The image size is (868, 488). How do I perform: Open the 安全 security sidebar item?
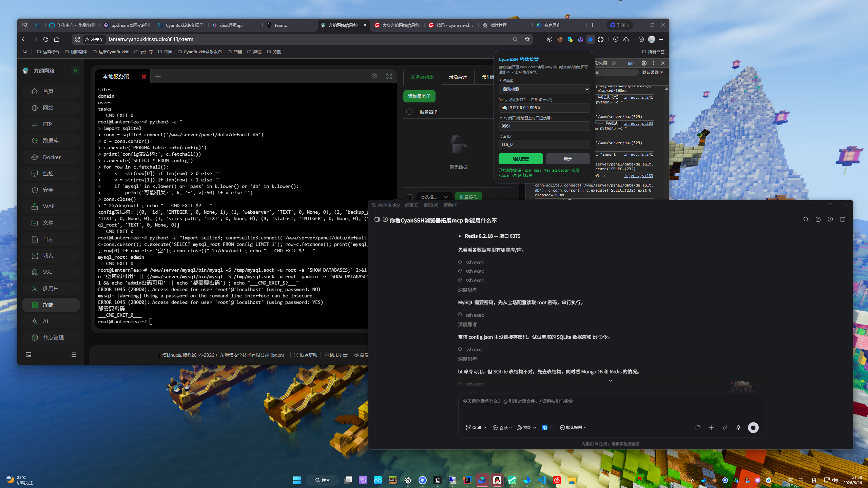coord(51,190)
